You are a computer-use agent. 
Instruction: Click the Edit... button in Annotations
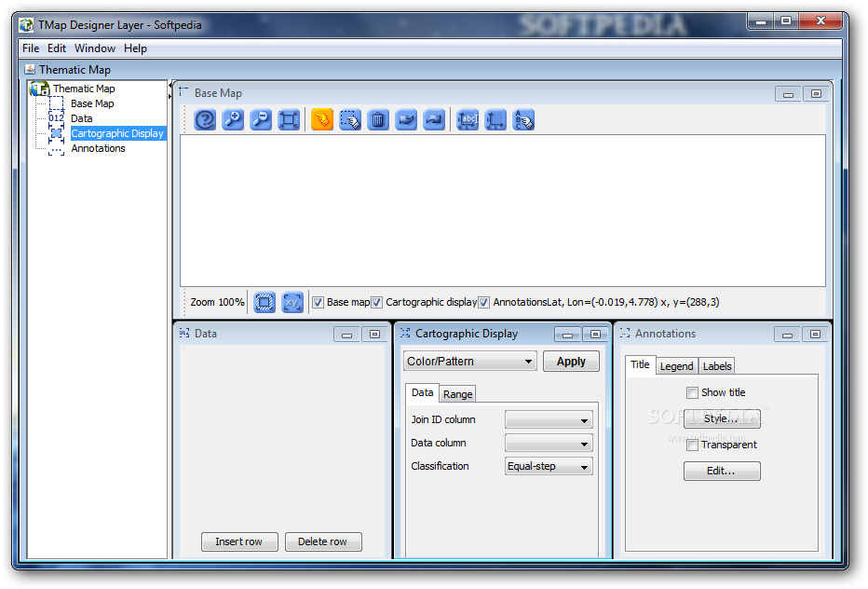pos(721,471)
